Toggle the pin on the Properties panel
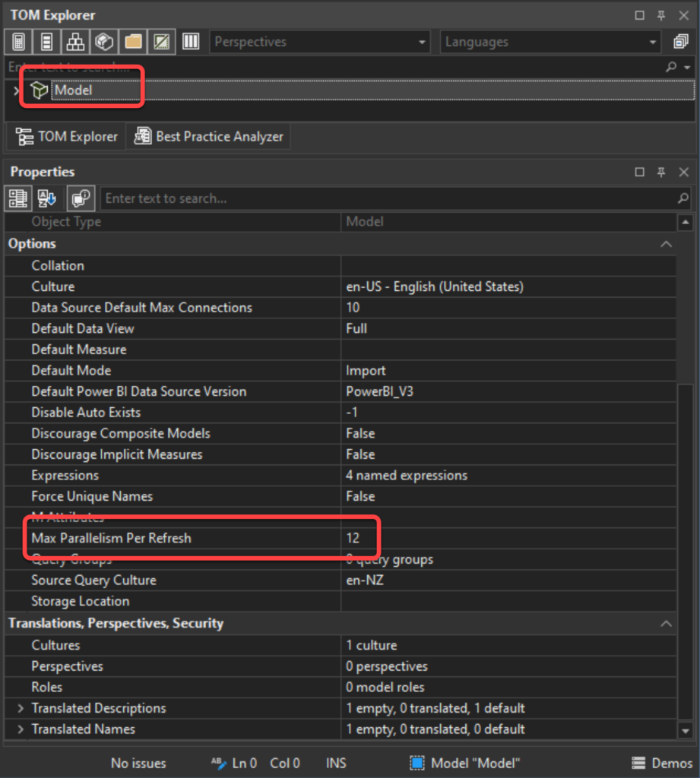This screenshot has height=778, width=700. click(x=660, y=172)
